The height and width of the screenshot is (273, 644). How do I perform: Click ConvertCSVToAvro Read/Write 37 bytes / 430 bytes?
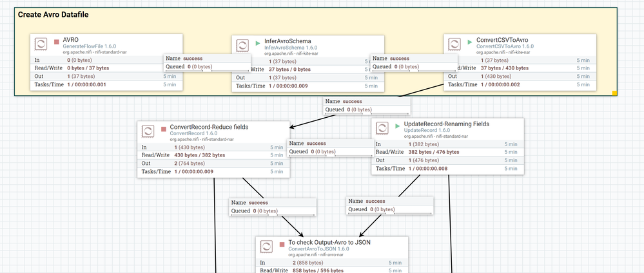(x=505, y=68)
